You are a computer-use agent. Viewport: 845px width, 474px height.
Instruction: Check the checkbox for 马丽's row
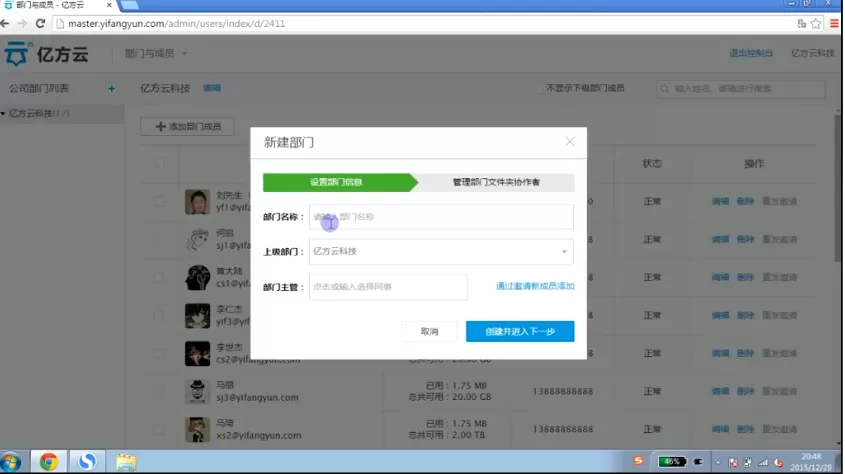point(159,392)
